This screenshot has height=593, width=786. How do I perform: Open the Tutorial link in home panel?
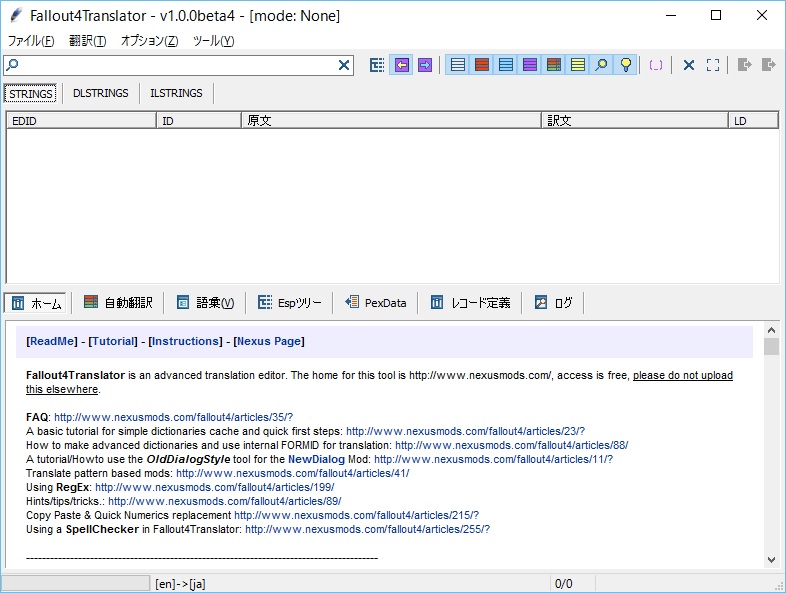114,341
